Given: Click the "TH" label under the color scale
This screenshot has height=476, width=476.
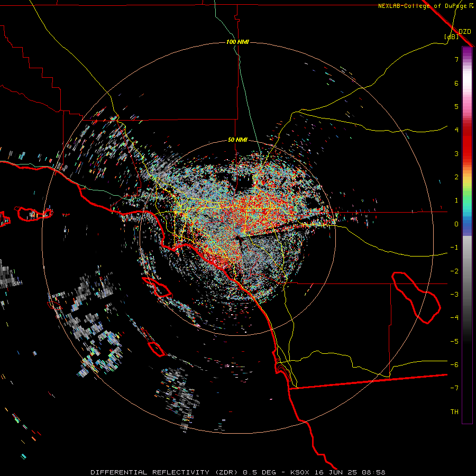Looking at the screenshot, I should 454,412.
